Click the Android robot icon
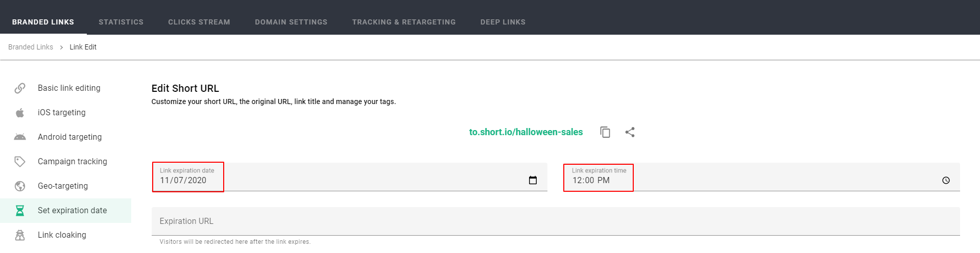 pyautogui.click(x=20, y=137)
